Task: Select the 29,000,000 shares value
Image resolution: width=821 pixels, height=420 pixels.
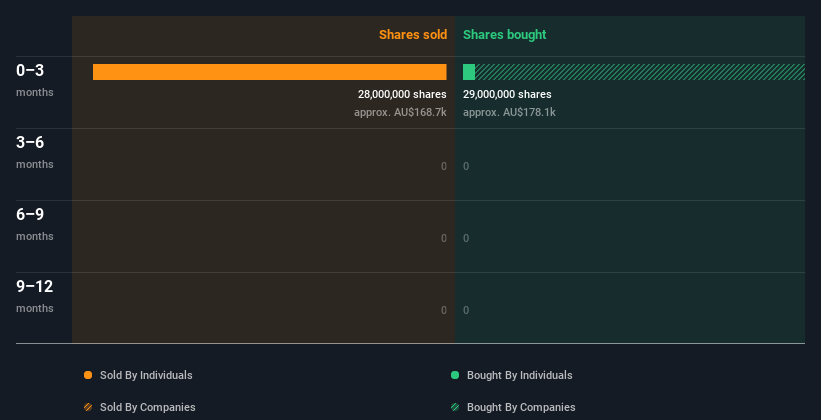Action: coord(507,94)
